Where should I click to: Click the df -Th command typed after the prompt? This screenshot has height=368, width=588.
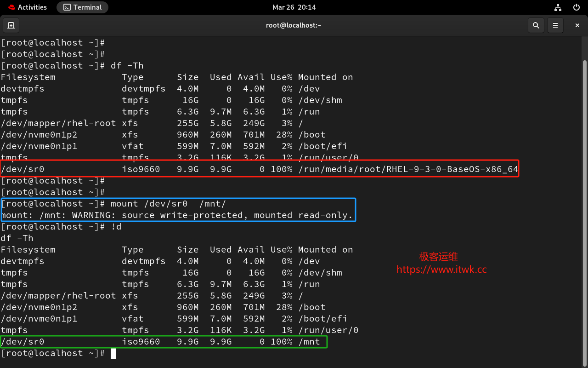click(x=127, y=66)
